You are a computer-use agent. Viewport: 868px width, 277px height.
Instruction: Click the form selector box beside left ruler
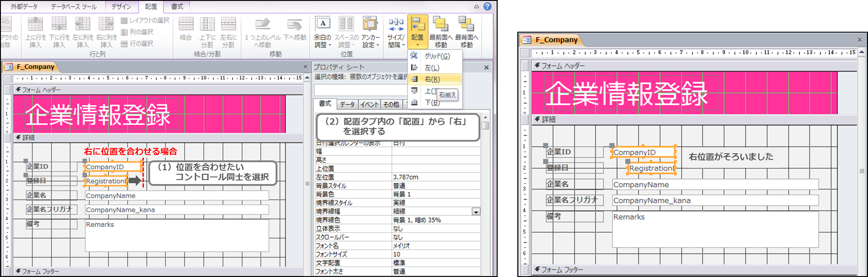coord(7,78)
